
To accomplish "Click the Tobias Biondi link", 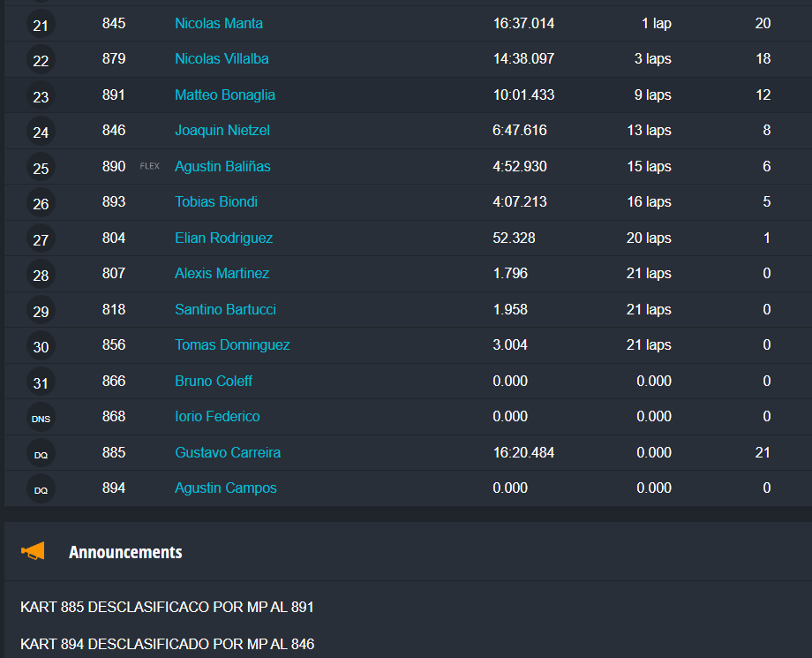I will click(216, 201).
